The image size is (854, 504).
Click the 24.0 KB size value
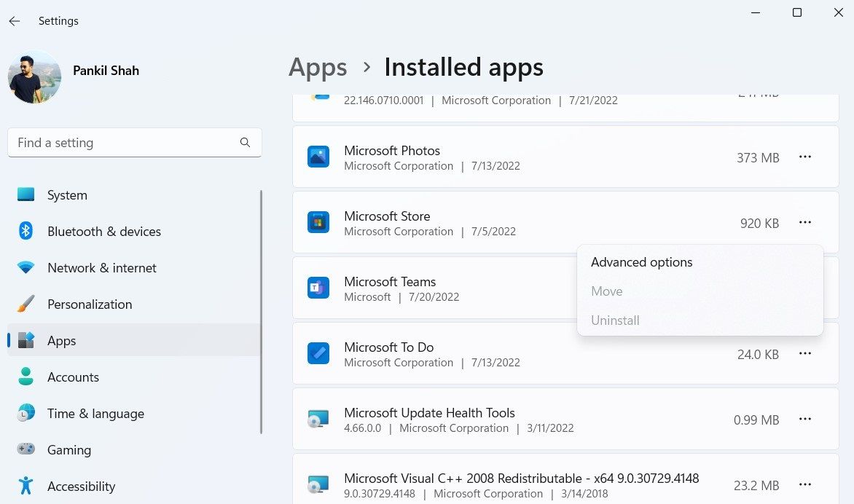pos(758,354)
